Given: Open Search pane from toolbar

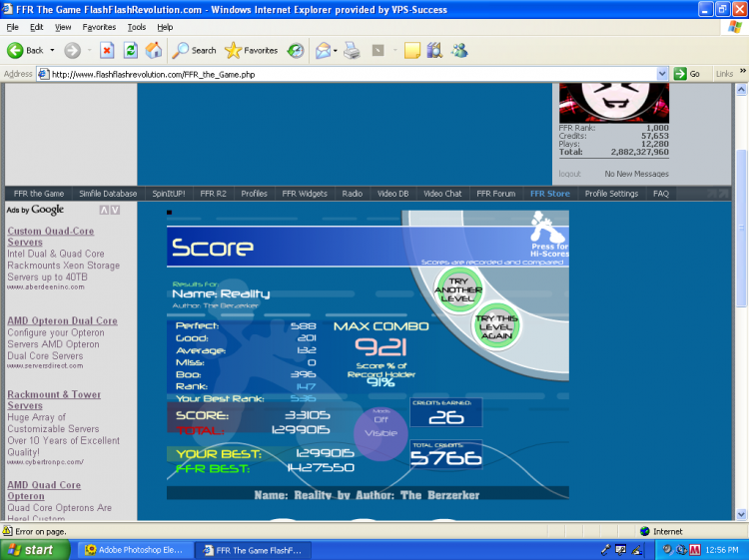Looking at the screenshot, I should [x=194, y=50].
